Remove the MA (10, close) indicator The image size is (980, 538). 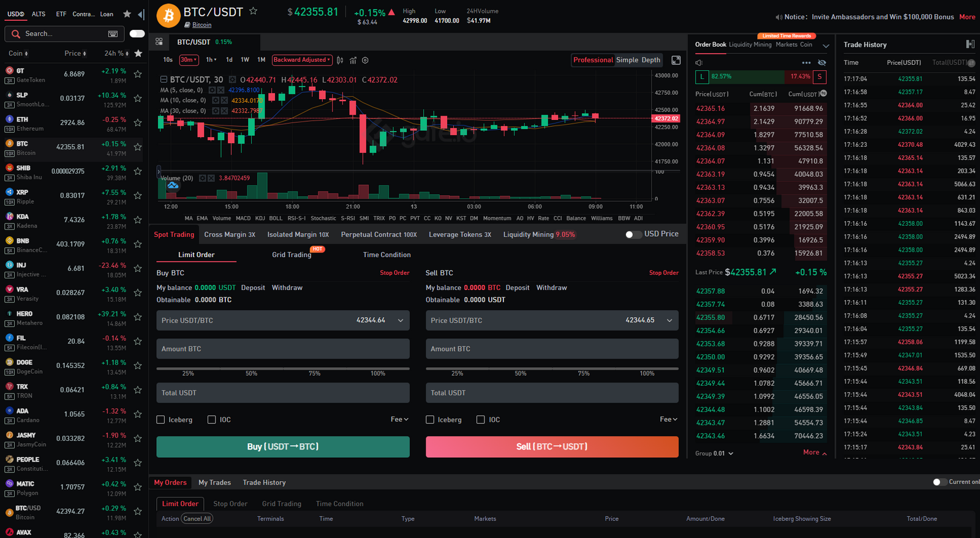click(x=224, y=100)
